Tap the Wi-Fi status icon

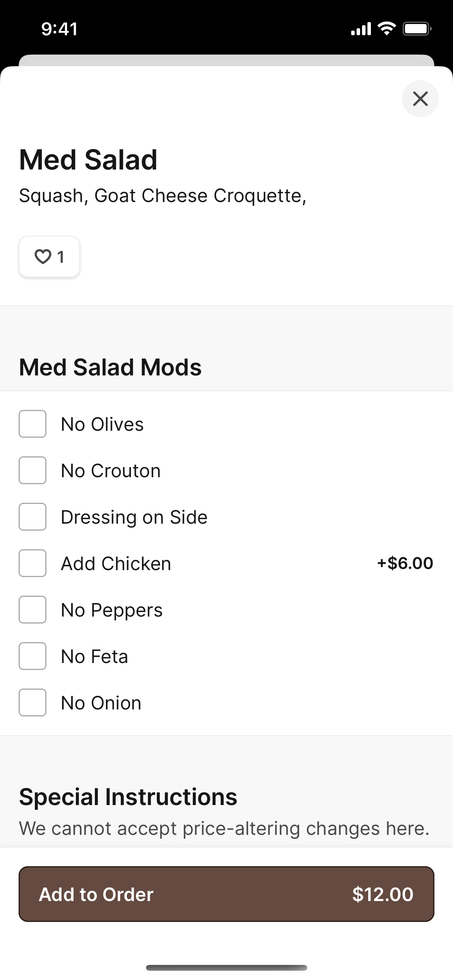click(386, 29)
